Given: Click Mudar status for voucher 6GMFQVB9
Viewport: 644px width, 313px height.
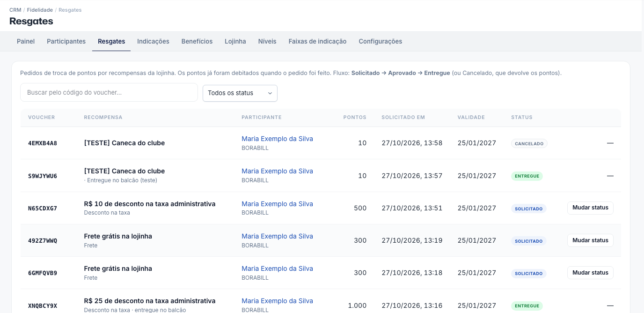Looking at the screenshot, I should (x=590, y=273).
